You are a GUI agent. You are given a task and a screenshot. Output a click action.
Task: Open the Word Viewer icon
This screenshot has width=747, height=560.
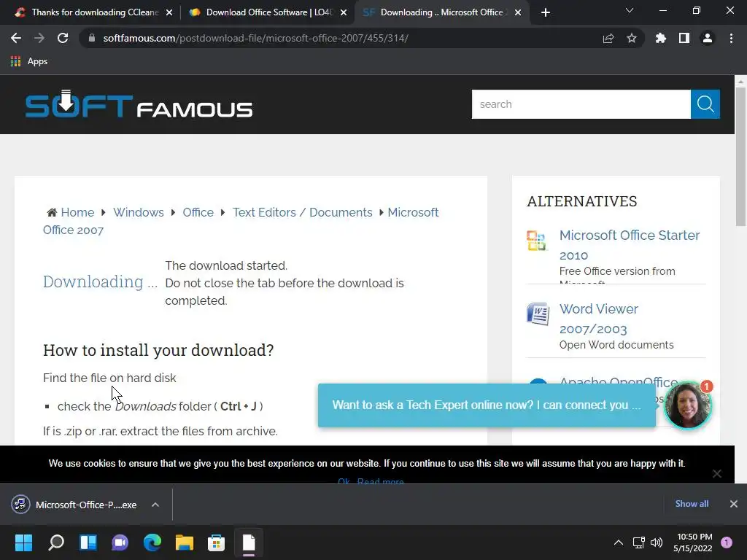click(x=538, y=314)
